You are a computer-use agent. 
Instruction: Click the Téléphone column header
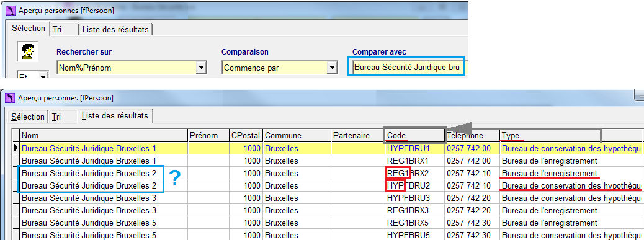point(472,135)
